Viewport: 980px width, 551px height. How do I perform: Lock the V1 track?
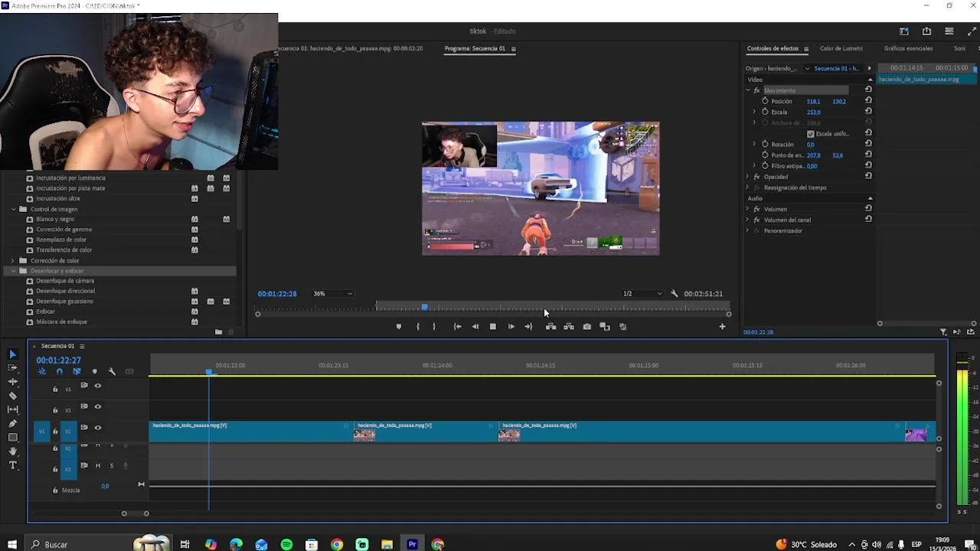point(55,432)
